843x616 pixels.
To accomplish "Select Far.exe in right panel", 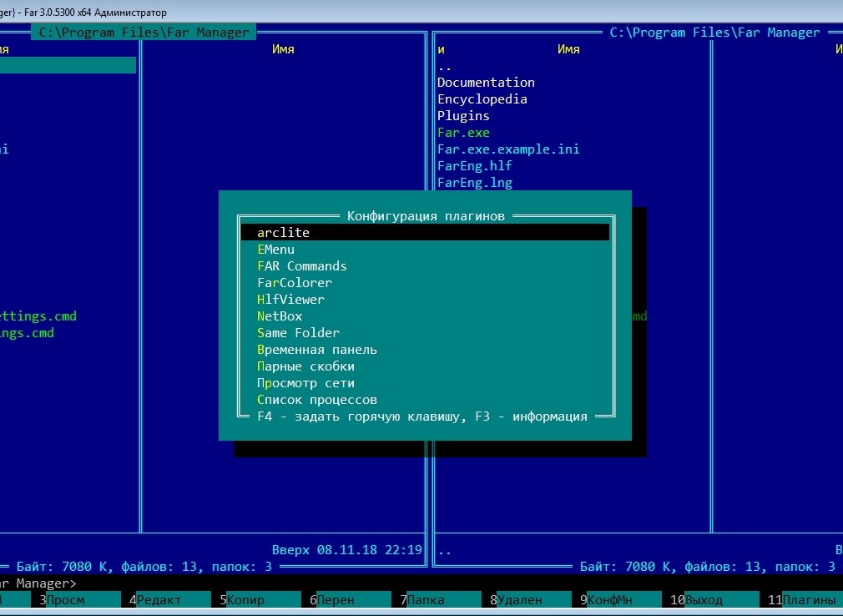I will [463, 132].
